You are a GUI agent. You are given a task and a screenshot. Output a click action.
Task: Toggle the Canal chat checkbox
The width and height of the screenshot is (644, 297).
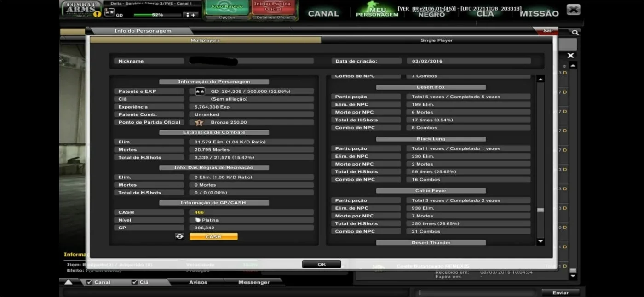tap(90, 282)
